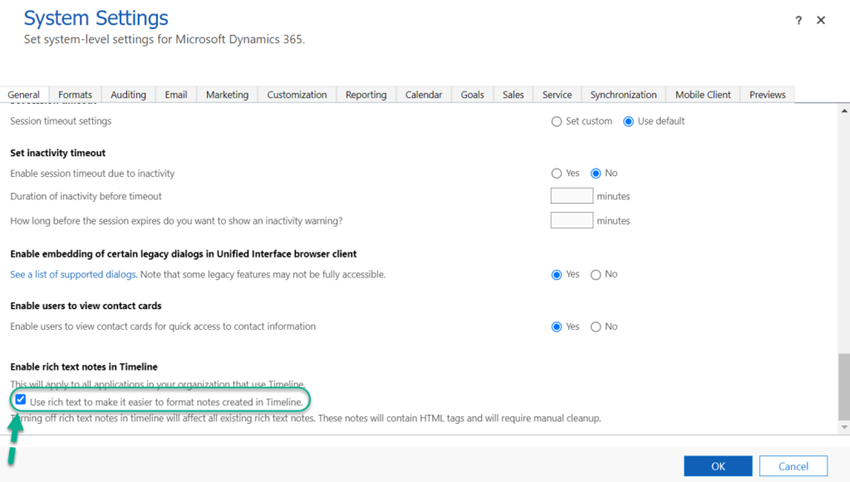Click the Cancel button
This screenshot has width=850, height=482.
point(793,466)
